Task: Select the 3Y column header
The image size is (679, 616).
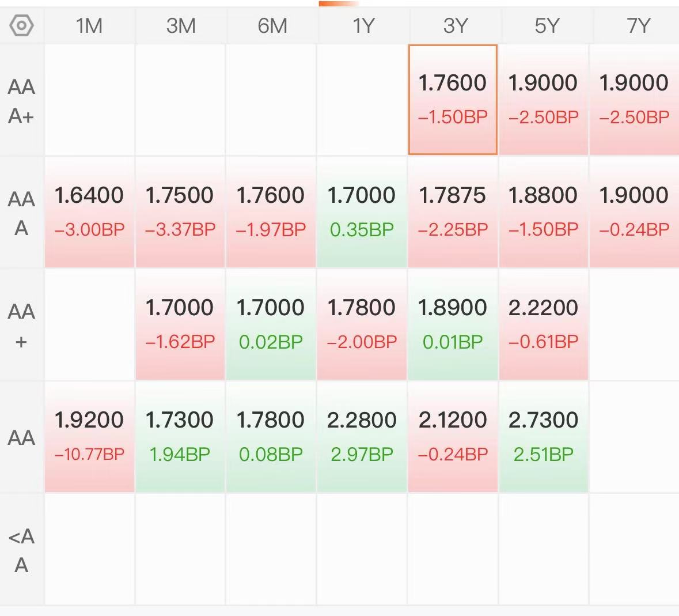Action: pyautogui.click(x=455, y=25)
